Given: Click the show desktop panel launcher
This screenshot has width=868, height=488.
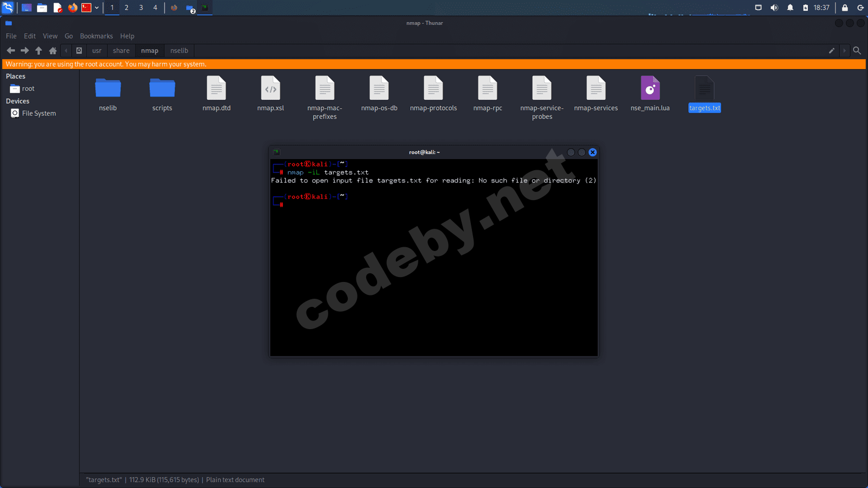Looking at the screenshot, I should [x=26, y=8].
